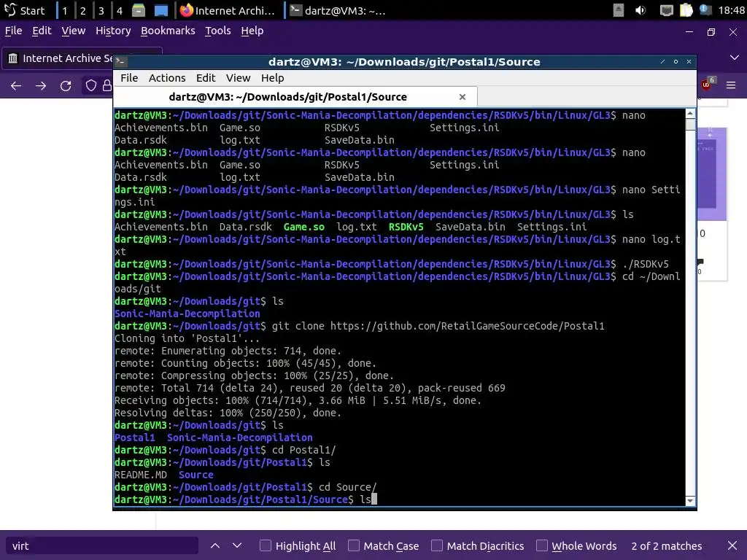The width and height of the screenshot is (747, 560).
Task: Switch to workspace 3
Action: 101,10
